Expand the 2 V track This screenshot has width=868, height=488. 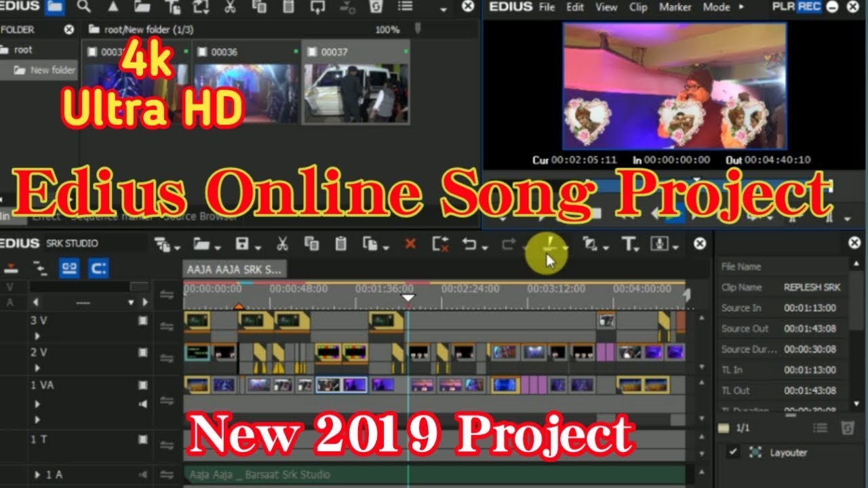click(37, 368)
